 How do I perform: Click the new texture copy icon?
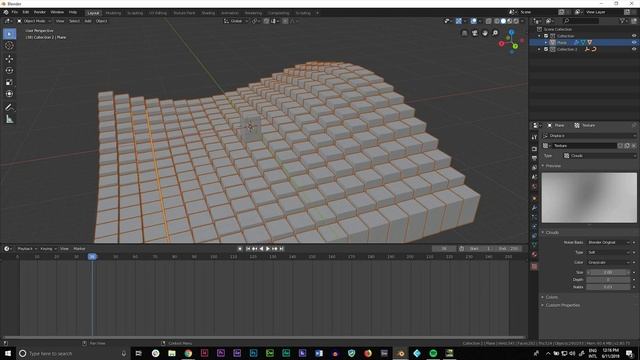(x=627, y=146)
